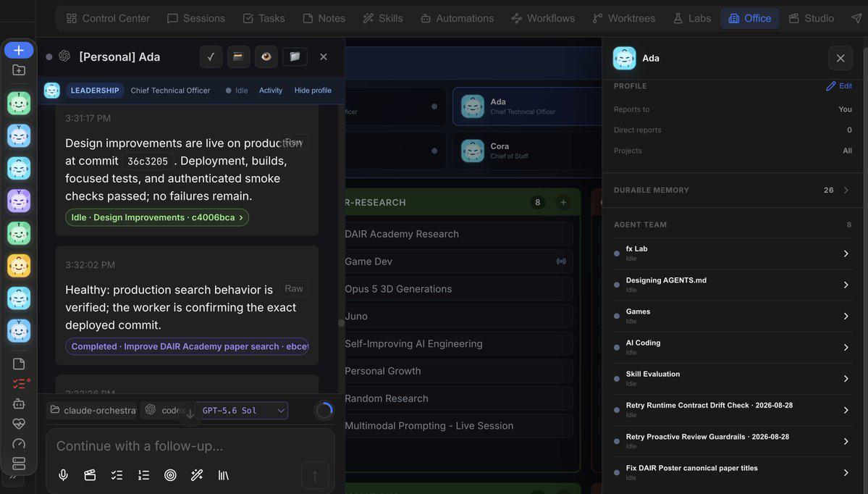Click the checkmark button in Ada session header

pyautogui.click(x=211, y=57)
